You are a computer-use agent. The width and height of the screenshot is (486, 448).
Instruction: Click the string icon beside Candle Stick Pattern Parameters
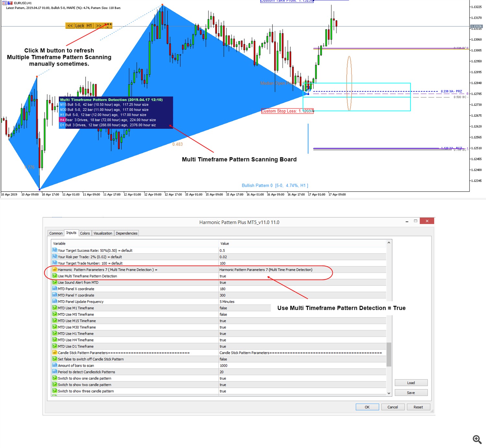tap(55, 353)
